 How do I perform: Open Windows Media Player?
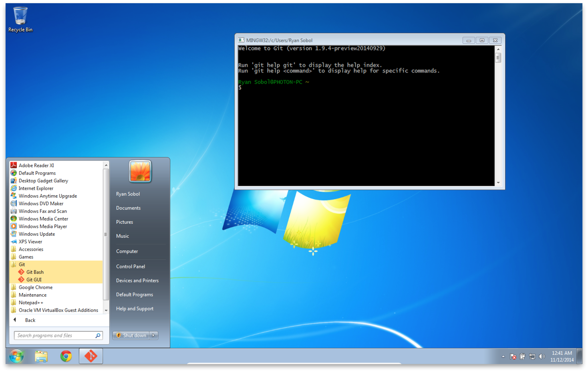point(56,226)
